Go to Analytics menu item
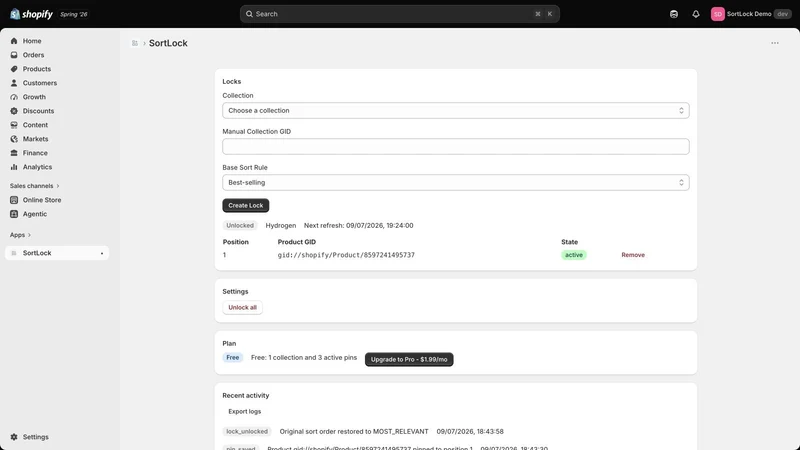 click(x=37, y=167)
